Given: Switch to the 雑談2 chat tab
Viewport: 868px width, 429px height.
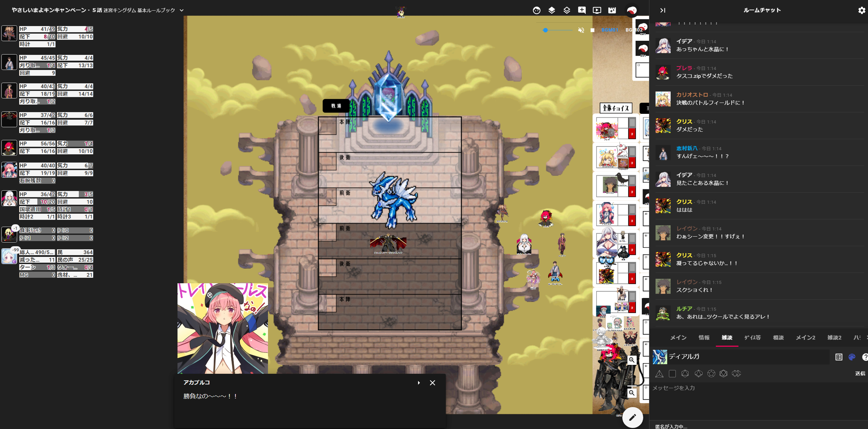Looking at the screenshot, I should point(834,338).
